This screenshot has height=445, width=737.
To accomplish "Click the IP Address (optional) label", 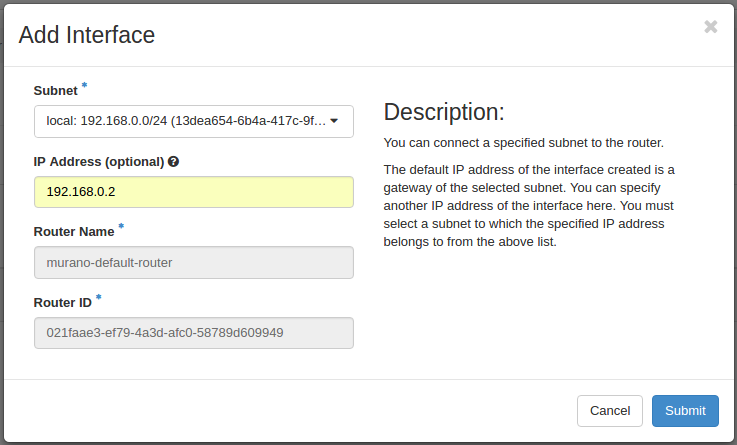I will pos(98,161).
